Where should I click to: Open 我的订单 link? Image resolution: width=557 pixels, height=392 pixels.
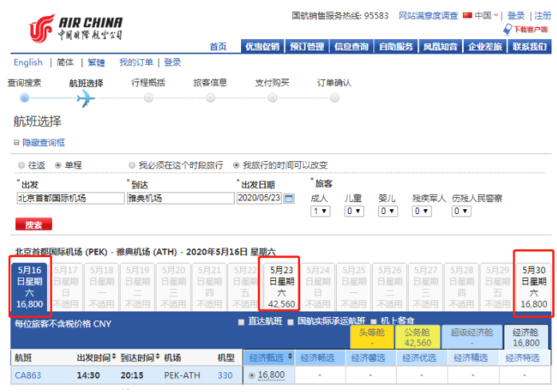(136, 62)
